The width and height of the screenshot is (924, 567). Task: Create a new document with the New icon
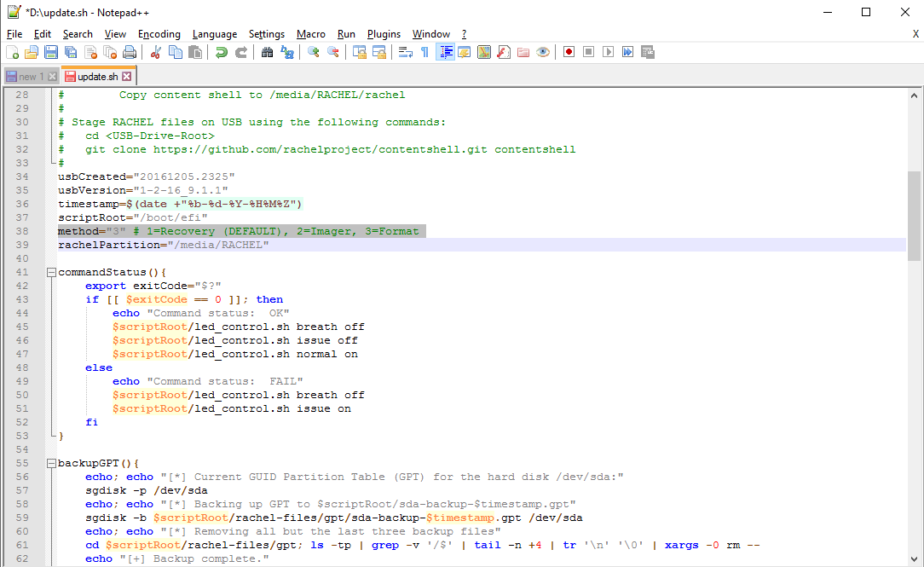point(13,53)
